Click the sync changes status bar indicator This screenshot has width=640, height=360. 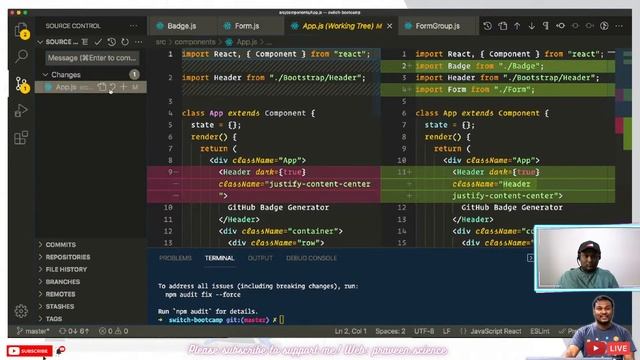tap(74, 331)
